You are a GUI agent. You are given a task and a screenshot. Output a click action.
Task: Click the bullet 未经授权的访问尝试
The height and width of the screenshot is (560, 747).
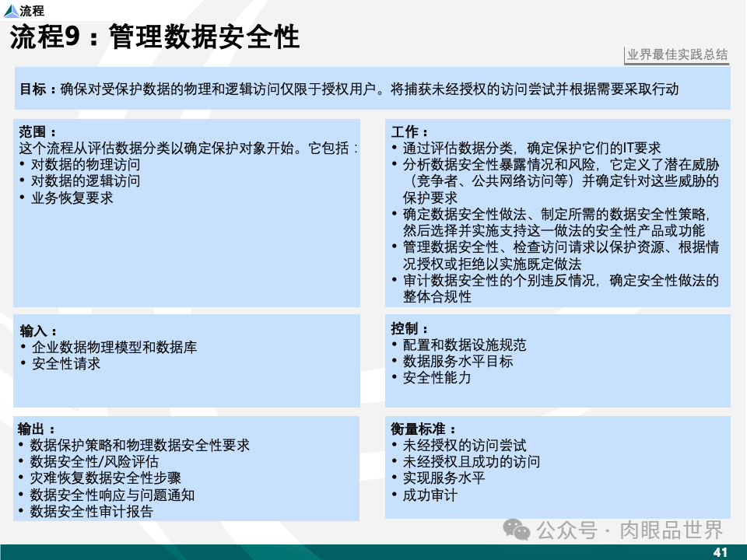tap(465, 445)
